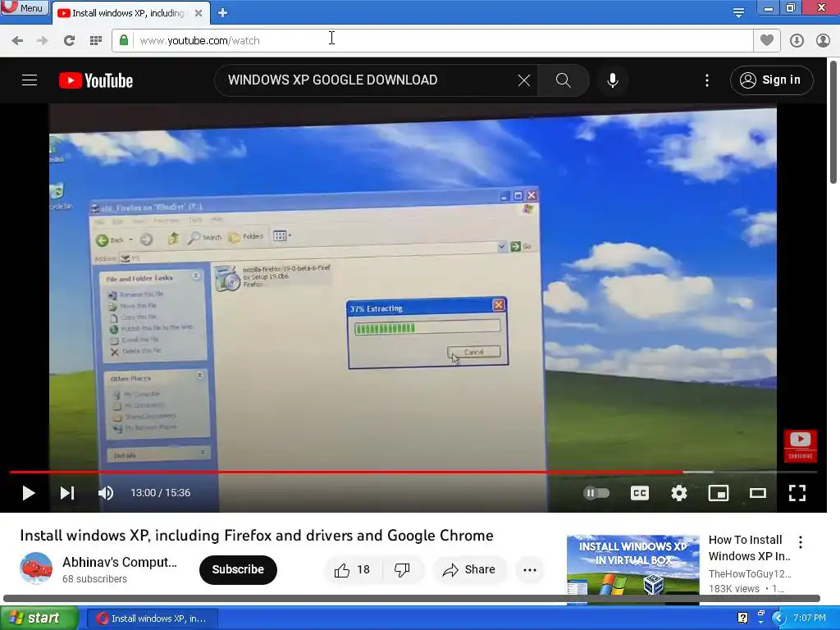Open the YouTube hamburger guide menu
This screenshot has width=840, height=630.
30,80
